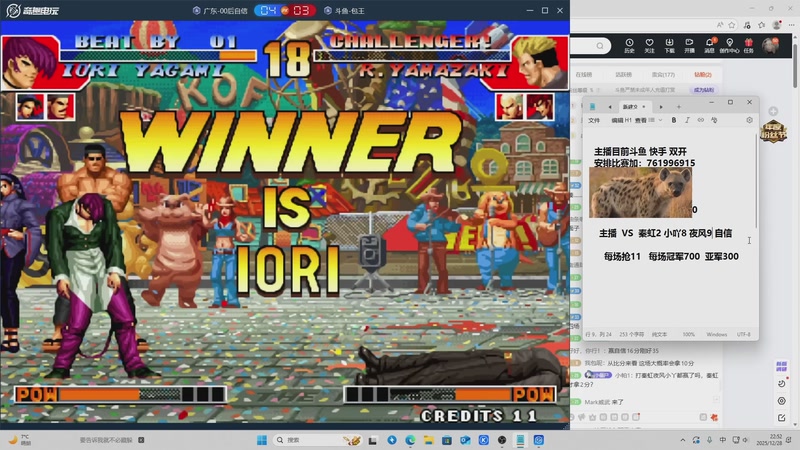800x450 pixels.
Task: Click hyena image in notepad
Action: [x=640, y=193]
